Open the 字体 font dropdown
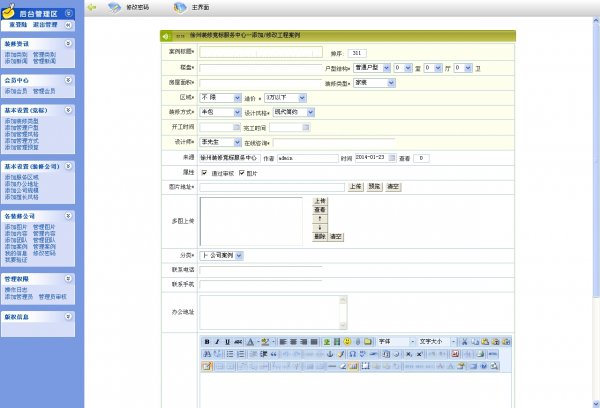Screen dimensions: 600x408 [396, 341]
